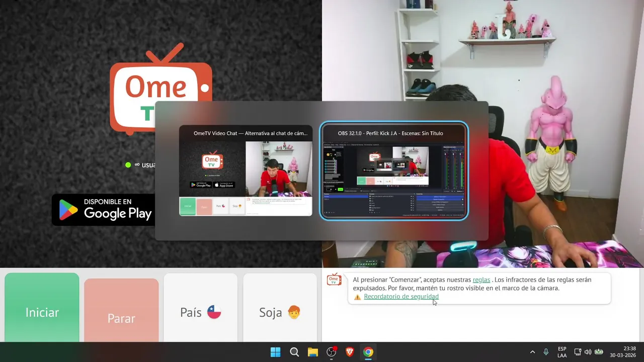Click the Google Chrome taskbar icon

[368, 352]
